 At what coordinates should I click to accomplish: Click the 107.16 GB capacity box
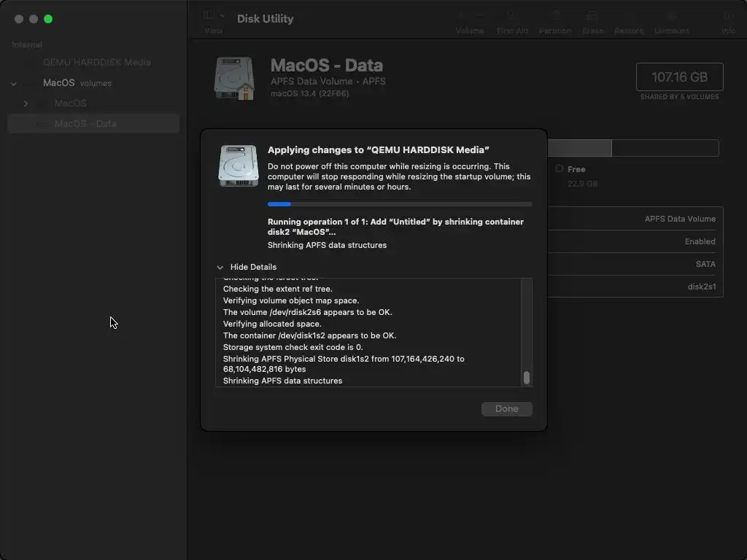click(x=679, y=77)
